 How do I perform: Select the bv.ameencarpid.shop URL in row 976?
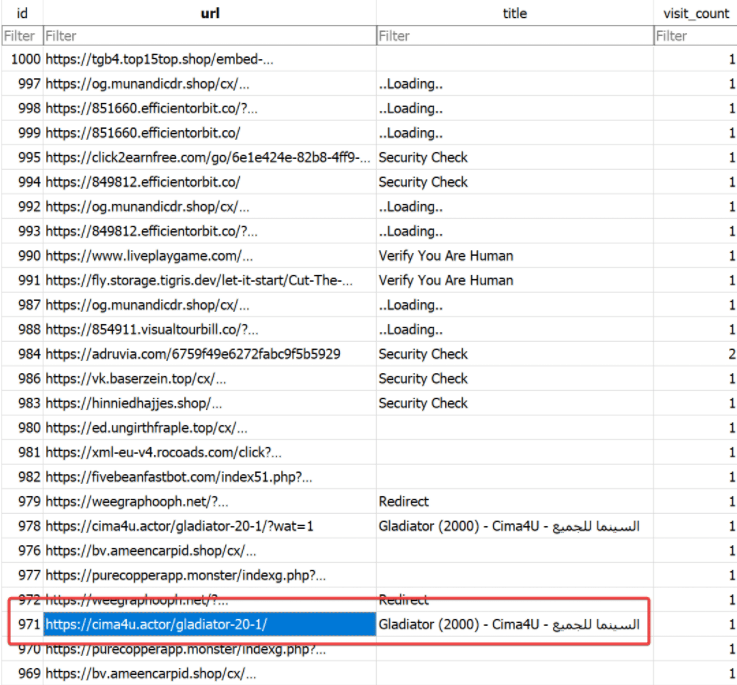click(210, 551)
